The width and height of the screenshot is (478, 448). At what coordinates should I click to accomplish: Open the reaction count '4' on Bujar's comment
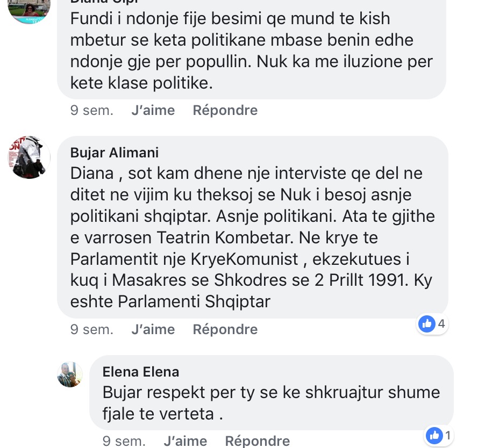pos(441,323)
